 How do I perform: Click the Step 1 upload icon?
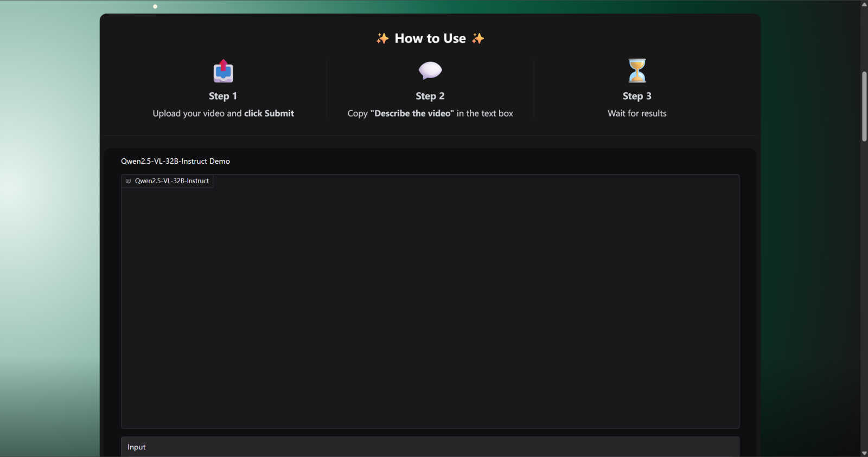223,71
